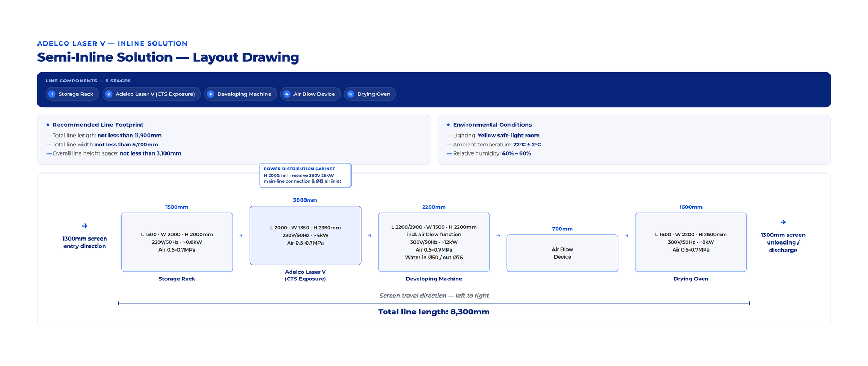Click the 'Developing Machine' caption below its box

coord(434,279)
